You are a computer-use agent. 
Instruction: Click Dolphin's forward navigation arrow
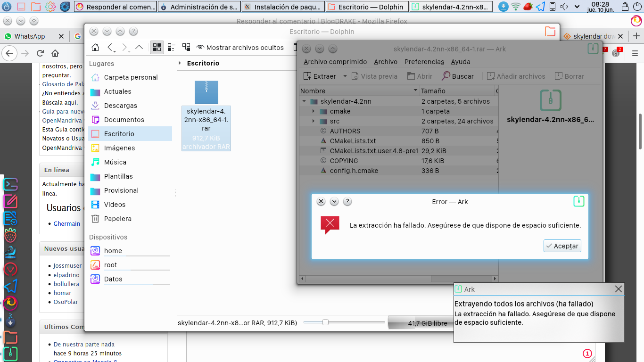tap(125, 47)
